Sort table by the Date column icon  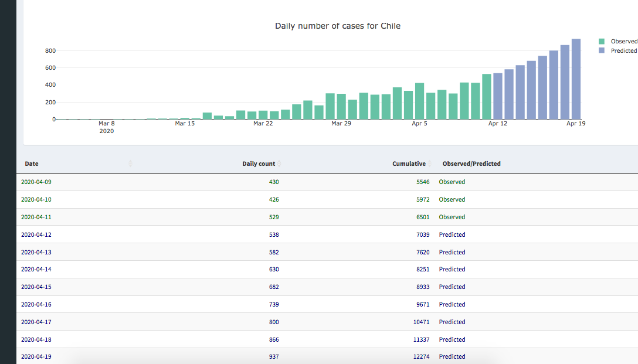click(130, 164)
